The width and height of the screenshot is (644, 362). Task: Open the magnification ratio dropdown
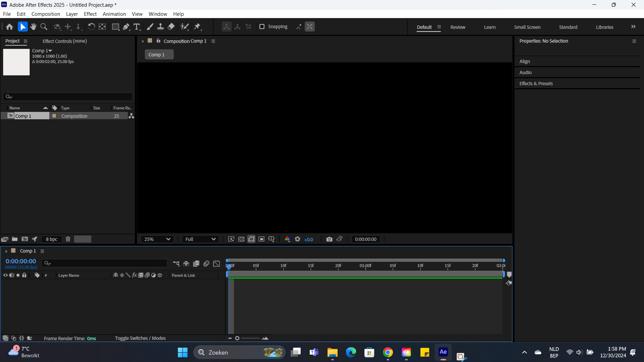pyautogui.click(x=157, y=239)
